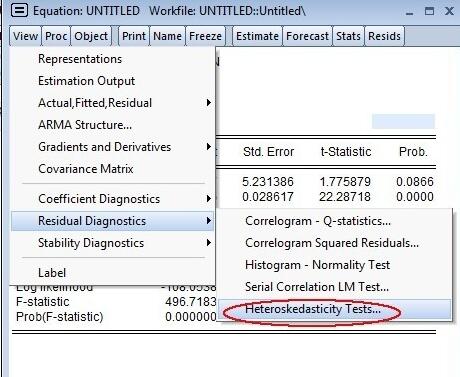The height and width of the screenshot is (377, 460).
Task: Click the Prob. column header
Action: click(413, 152)
